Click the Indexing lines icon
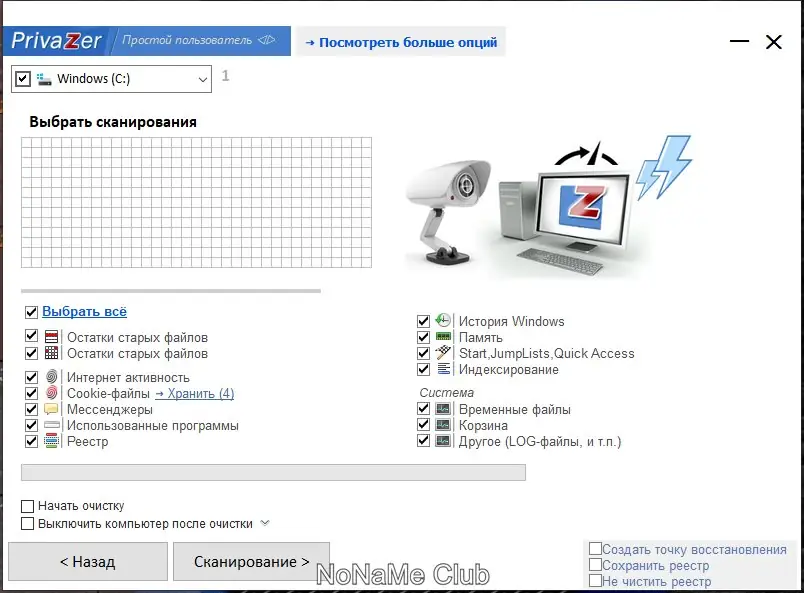 click(444, 369)
